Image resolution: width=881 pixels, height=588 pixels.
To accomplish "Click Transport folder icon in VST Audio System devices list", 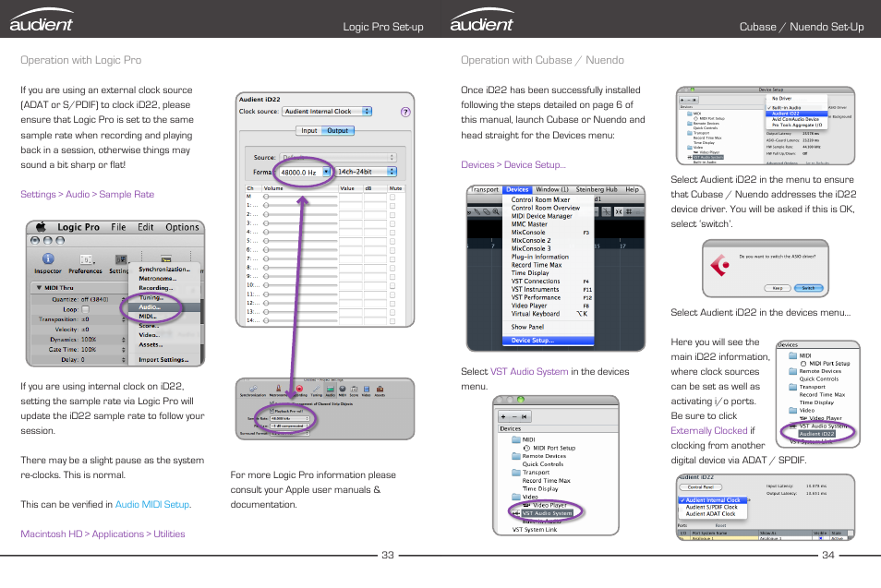I will click(x=516, y=473).
